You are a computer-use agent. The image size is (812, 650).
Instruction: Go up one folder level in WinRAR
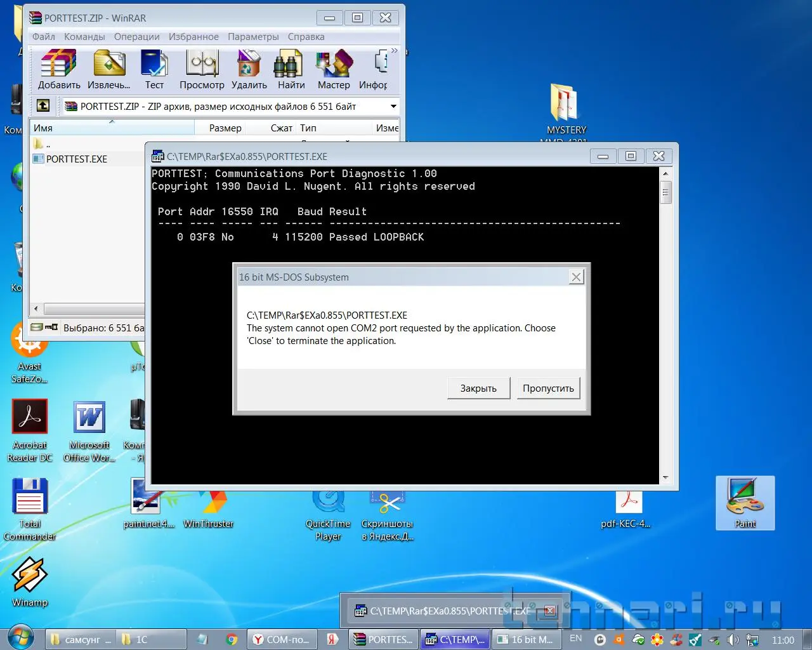(43, 106)
